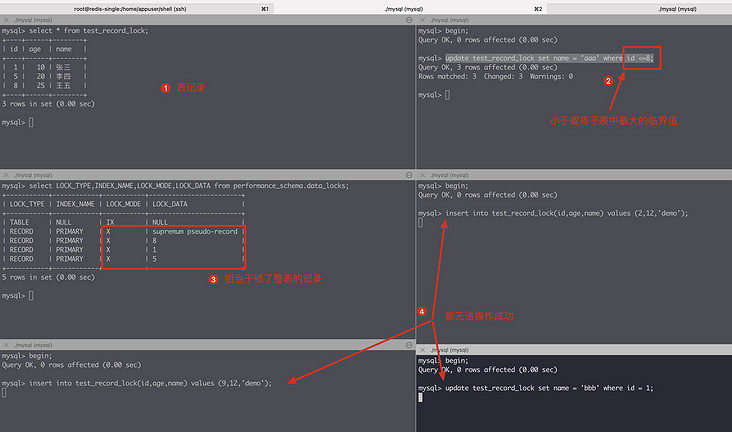Click the mysql prompt cursor below table records

tap(31, 122)
